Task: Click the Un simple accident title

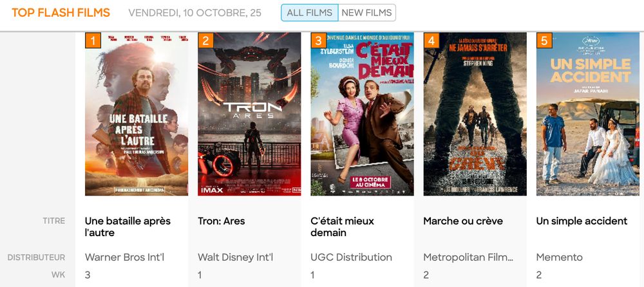Action: (x=582, y=221)
